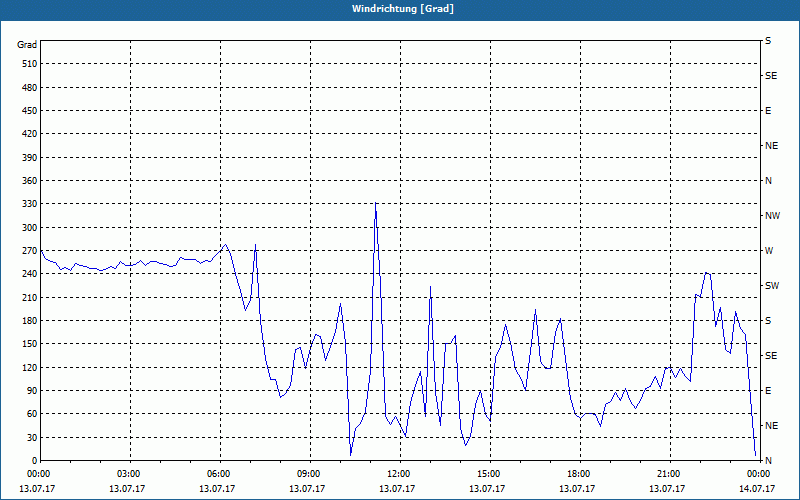Image resolution: width=800 pixels, height=500 pixels.
Task: Click the SW compass label
Action: [772, 286]
